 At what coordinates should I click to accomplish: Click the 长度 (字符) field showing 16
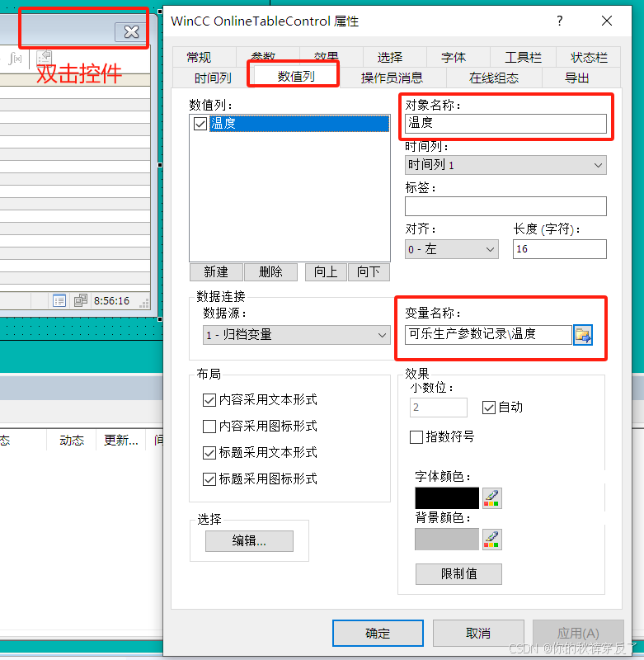[559, 249]
